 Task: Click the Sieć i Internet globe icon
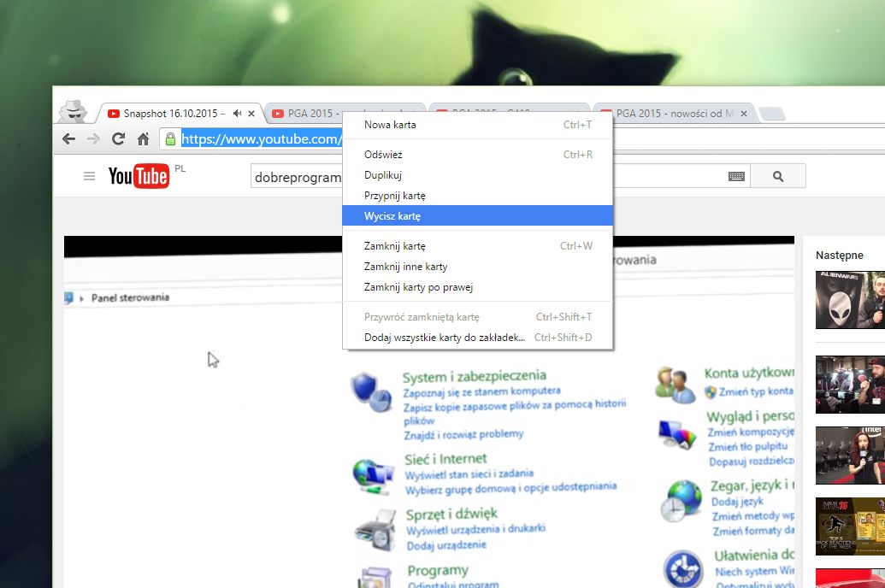(x=373, y=477)
